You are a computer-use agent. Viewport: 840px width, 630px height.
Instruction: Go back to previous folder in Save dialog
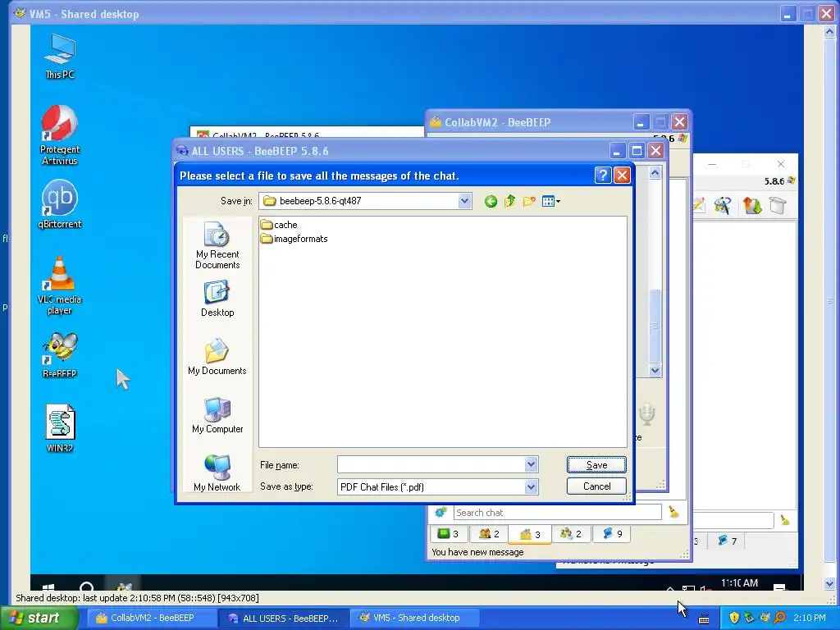click(491, 202)
